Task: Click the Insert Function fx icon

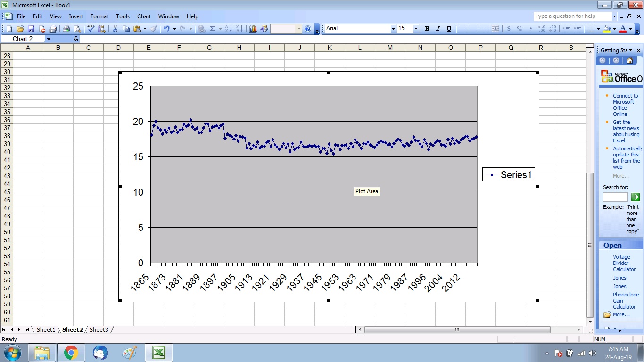Action: coord(76,39)
